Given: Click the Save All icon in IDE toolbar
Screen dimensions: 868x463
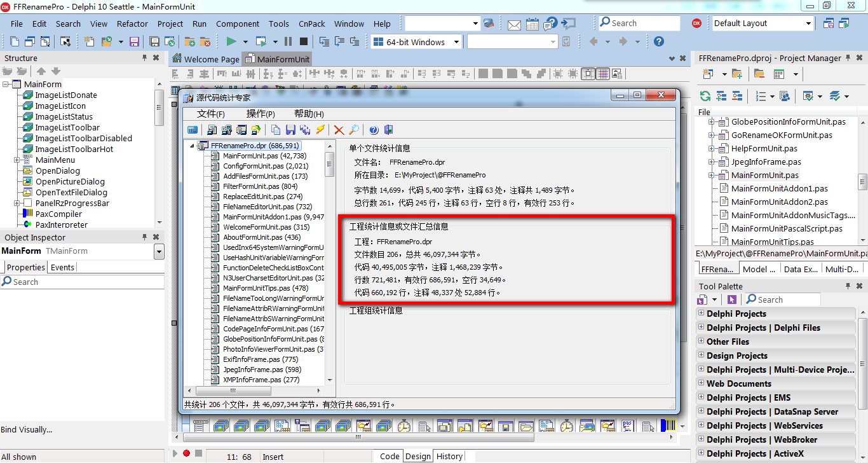Looking at the screenshot, I should point(154,41).
